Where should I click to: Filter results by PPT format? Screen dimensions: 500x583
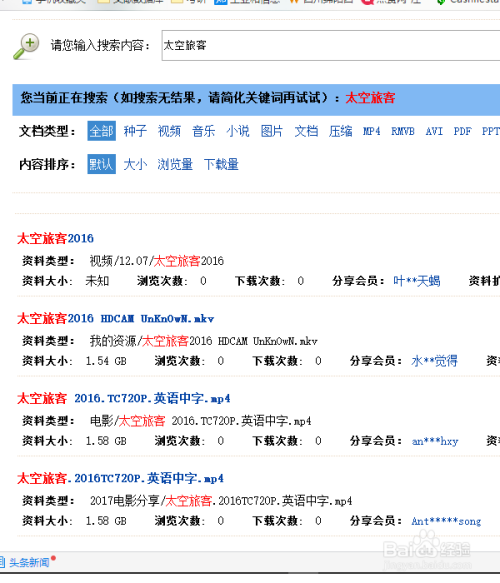click(x=491, y=131)
